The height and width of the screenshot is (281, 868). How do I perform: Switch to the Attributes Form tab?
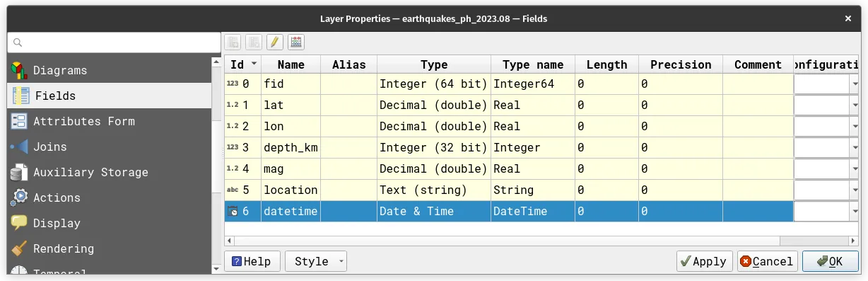(x=109, y=121)
